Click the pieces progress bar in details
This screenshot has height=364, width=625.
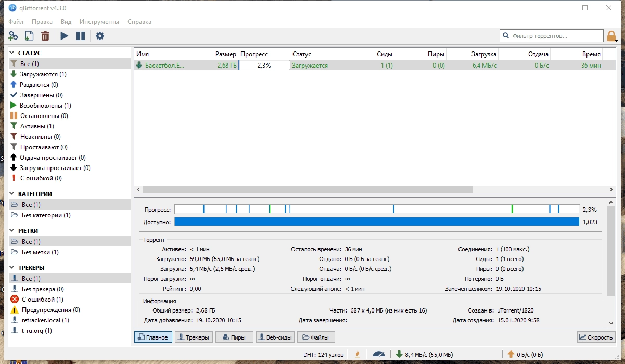tap(377, 209)
